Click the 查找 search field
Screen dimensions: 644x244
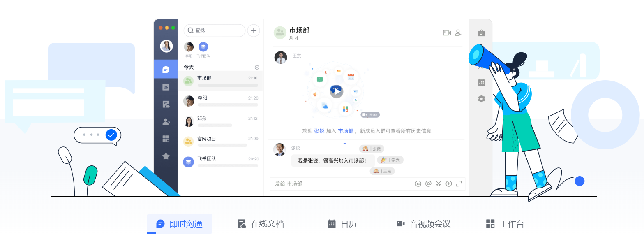click(x=215, y=30)
